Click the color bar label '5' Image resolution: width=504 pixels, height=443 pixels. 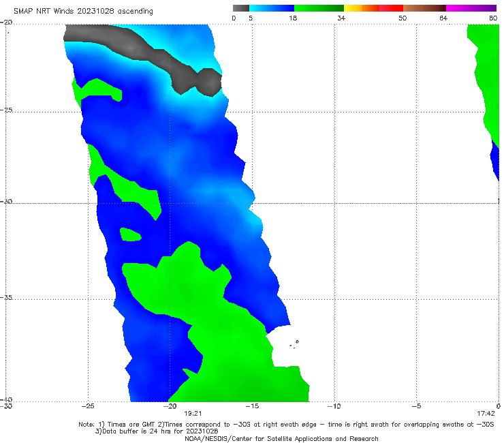251,18
